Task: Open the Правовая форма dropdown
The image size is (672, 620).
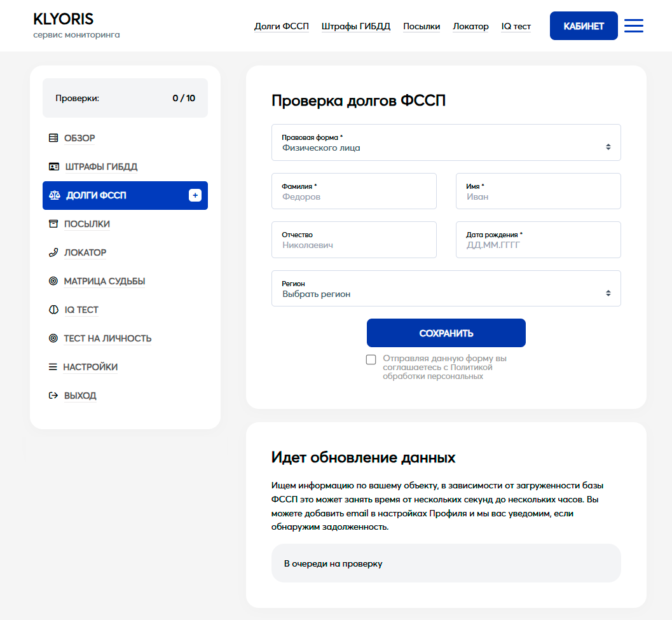Action: click(446, 142)
